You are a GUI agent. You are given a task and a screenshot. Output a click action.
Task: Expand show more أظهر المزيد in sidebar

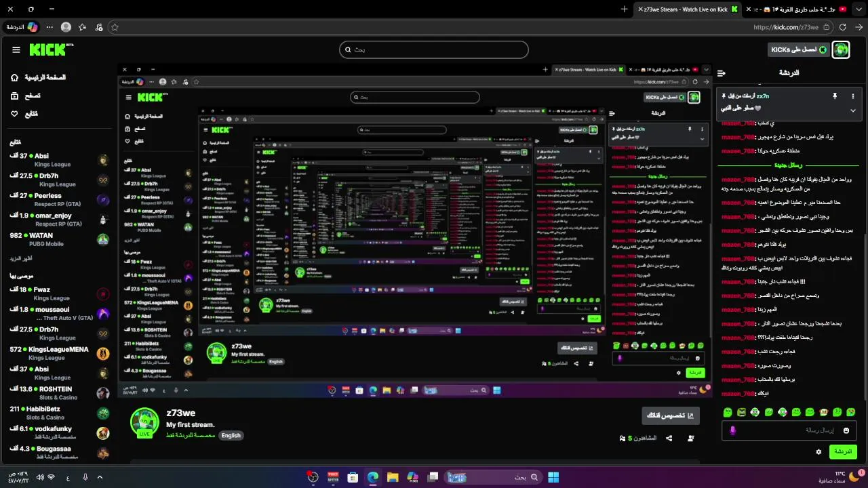pos(20,258)
